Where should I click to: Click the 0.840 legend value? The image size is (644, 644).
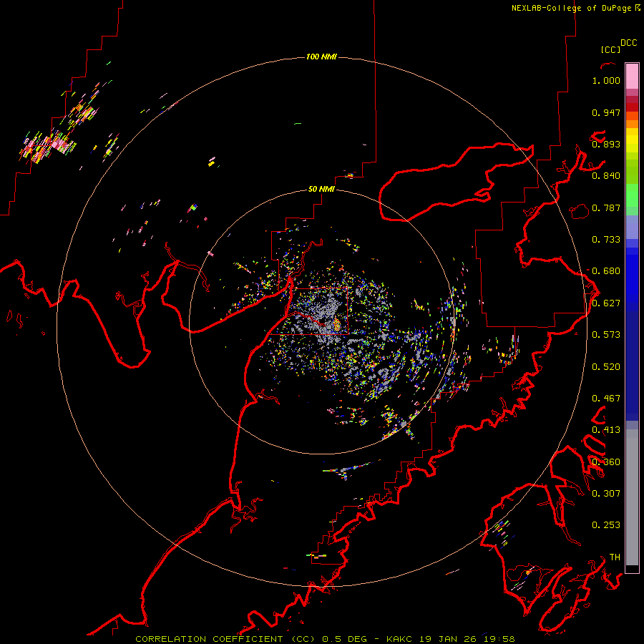click(606, 176)
